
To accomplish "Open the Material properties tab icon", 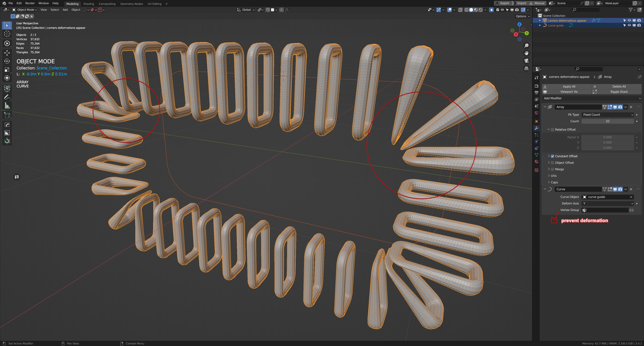I will tap(536, 162).
